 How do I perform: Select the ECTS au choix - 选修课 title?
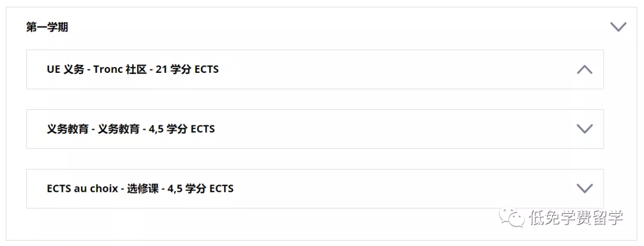pyautogui.click(x=140, y=189)
